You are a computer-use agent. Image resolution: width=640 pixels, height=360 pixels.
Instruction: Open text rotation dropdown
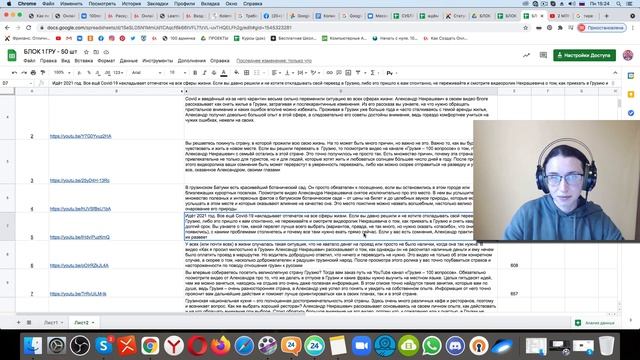pos(315,73)
